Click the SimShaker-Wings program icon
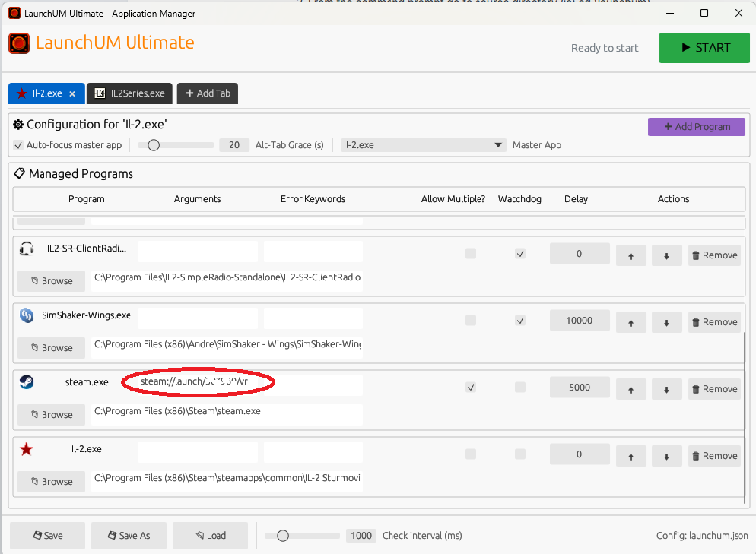 pyautogui.click(x=27, y=315)
